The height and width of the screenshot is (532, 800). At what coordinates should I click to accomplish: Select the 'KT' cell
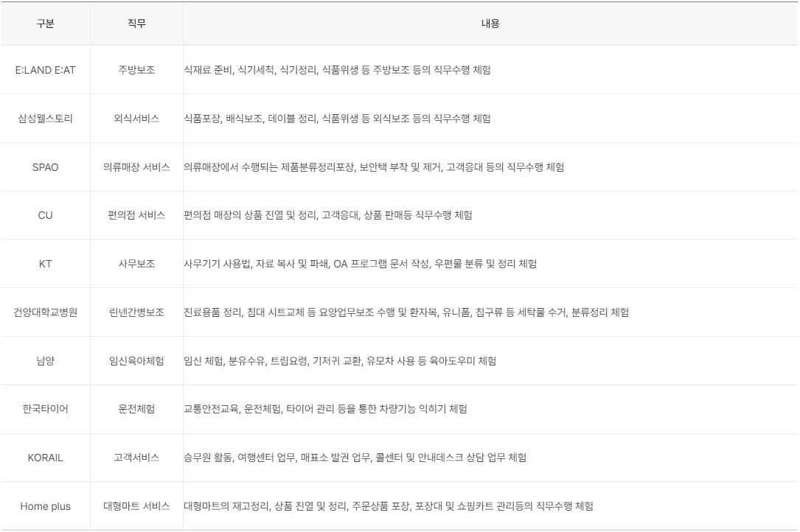click(x=46, y=264)
